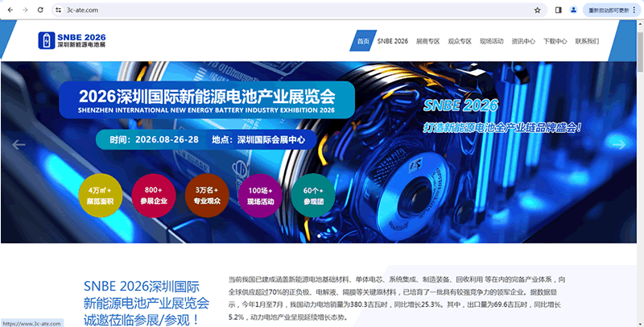Screen dimensions: 644x327
Task: Click the SNBE 2026 logo
Action: coord(72,40)
